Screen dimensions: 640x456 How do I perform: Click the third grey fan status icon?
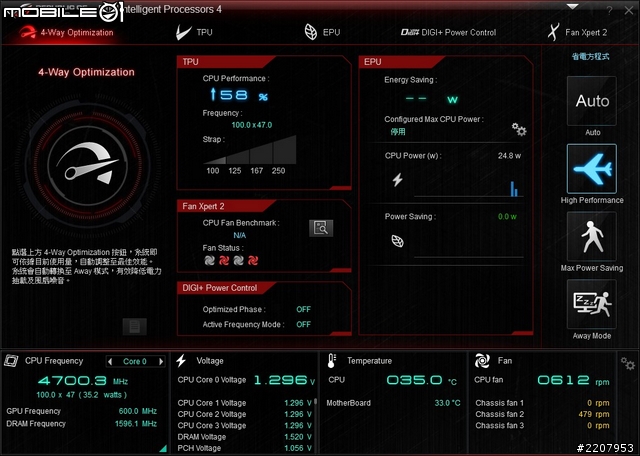[x=238, y=260]
